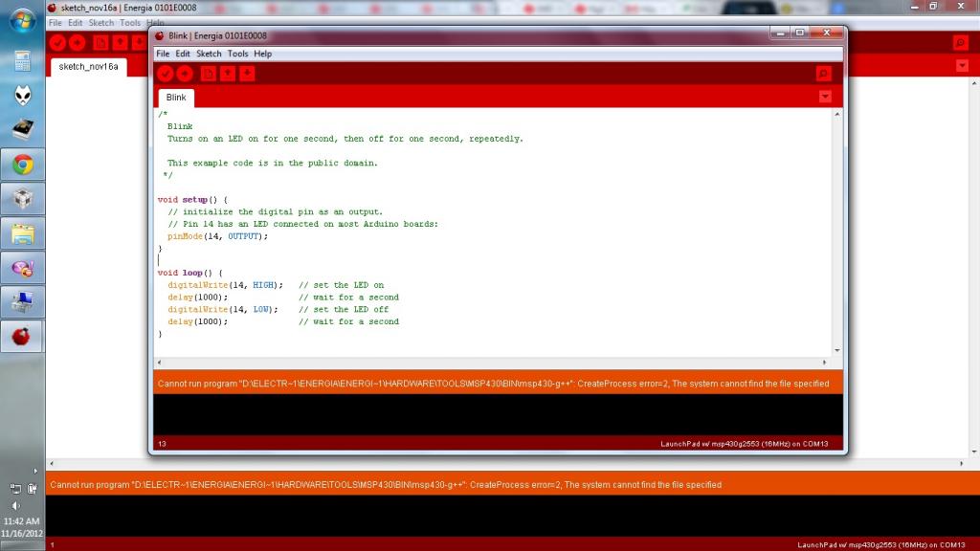Click scroll down arrow in sketch_nov16a editor
The height and width of the screenshot is (551, 980).
[973, 452]
